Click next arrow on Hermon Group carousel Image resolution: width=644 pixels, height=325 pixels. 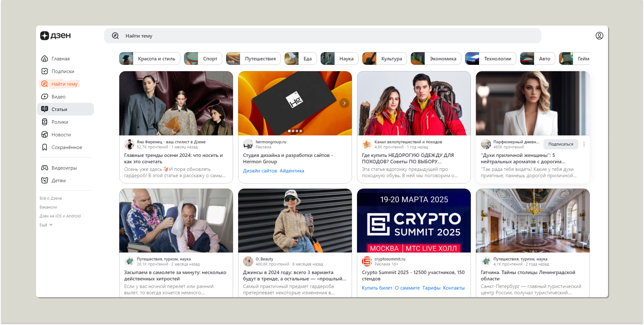[344, 103]
